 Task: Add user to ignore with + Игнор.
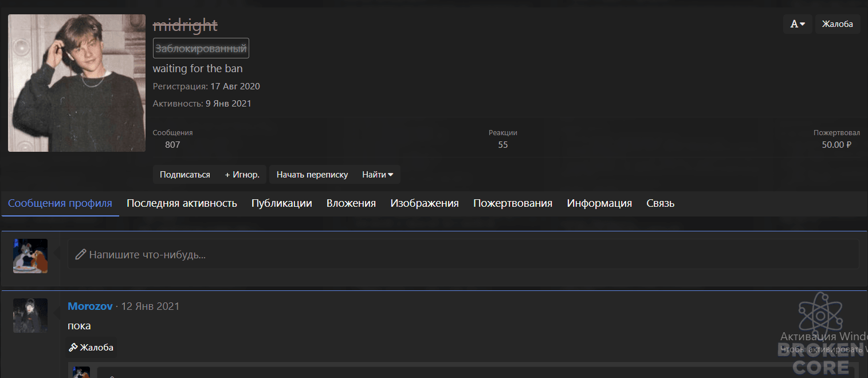tap(242, 175)
